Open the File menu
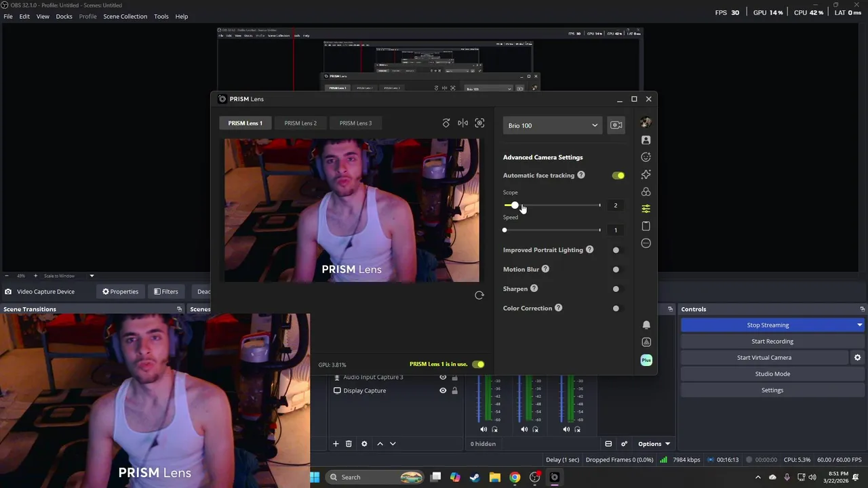The height and width of the screenshot is (488, 868). pyautogui.click(x=8, y=16)
